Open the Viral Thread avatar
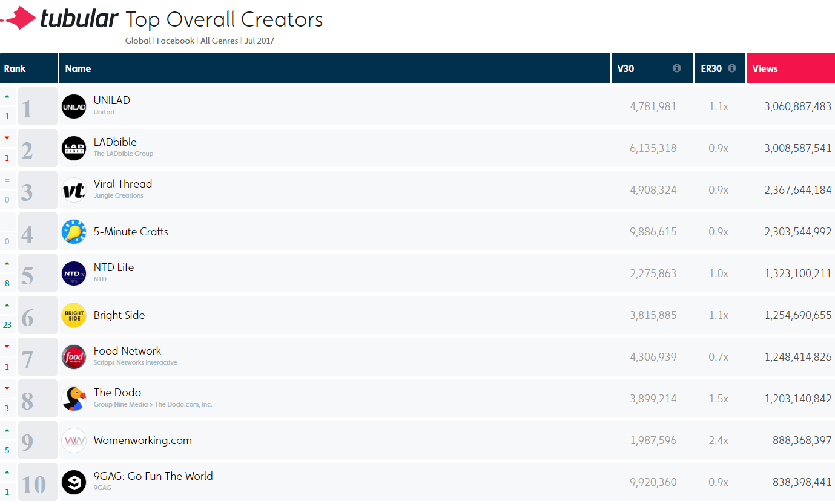 (x=74, y=190)
